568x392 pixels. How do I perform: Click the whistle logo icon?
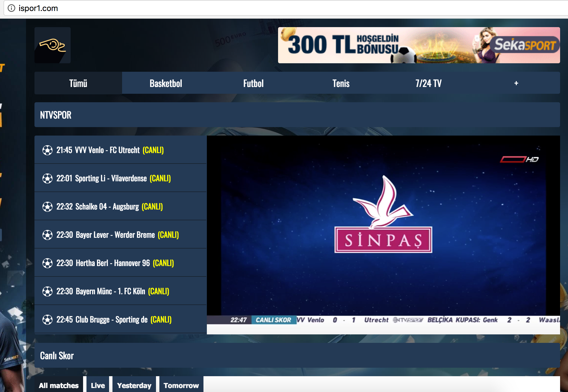coord(53,45)
